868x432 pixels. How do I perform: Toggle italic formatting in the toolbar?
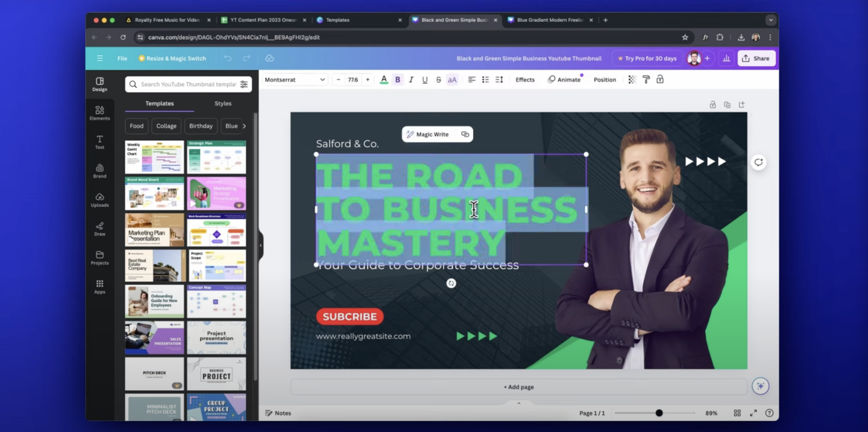(411, 79)
